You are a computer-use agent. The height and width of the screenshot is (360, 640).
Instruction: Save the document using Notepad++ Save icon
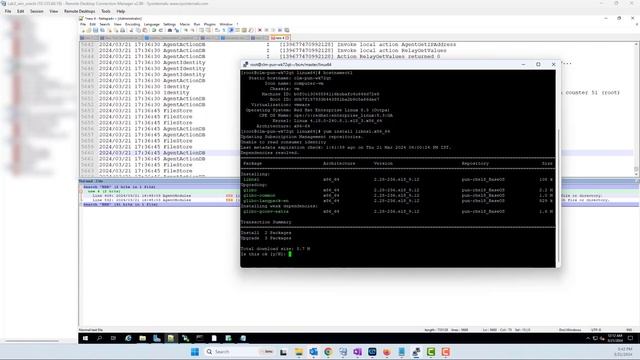(95, 30)
